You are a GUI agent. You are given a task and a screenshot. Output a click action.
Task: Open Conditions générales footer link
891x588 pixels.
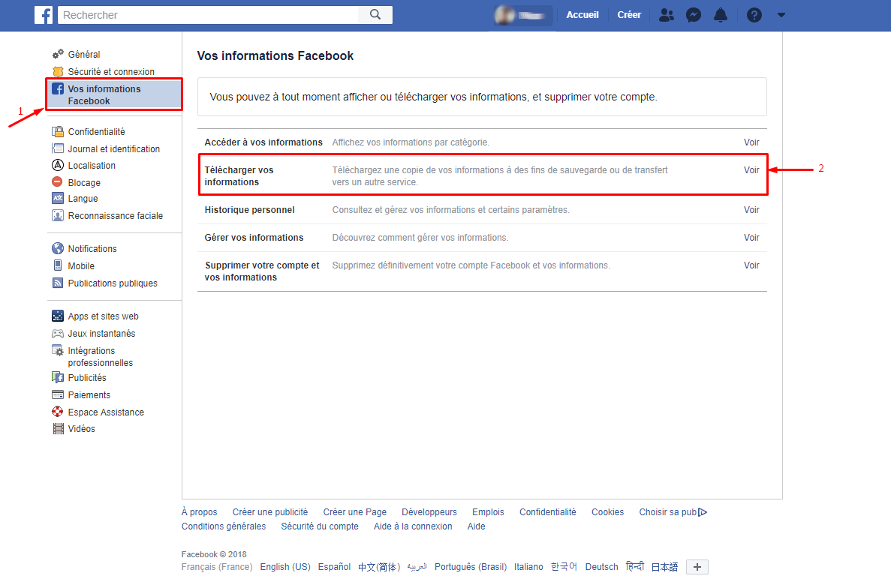click(224, 526)
